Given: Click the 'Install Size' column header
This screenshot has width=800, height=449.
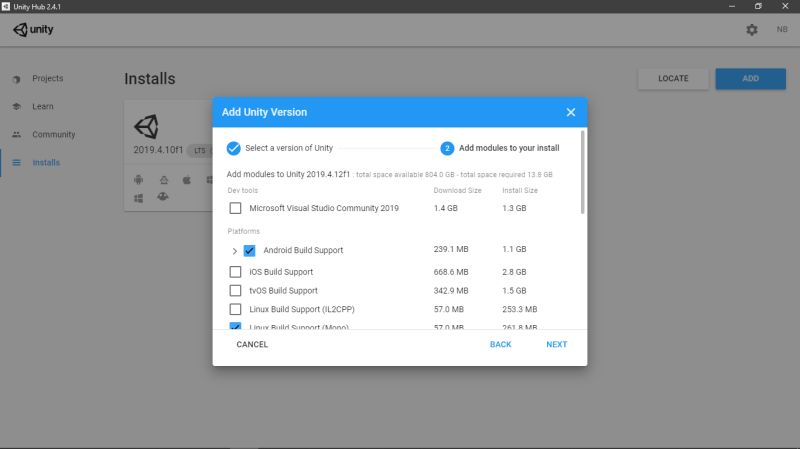Looking at the screenshot, I should click(519, 190).
